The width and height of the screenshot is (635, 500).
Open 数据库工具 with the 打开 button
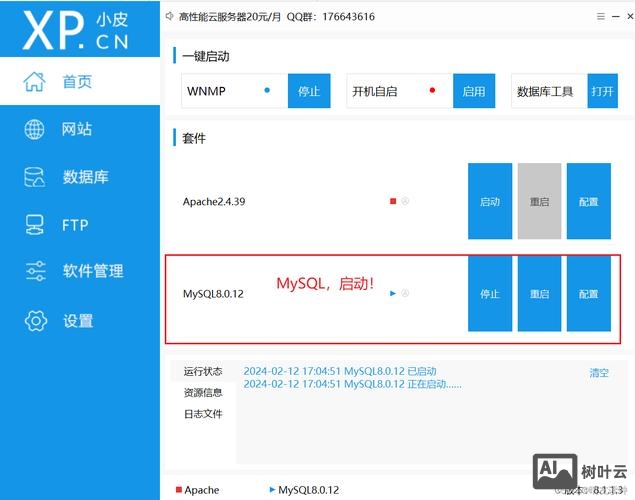(x=602, y=91)
